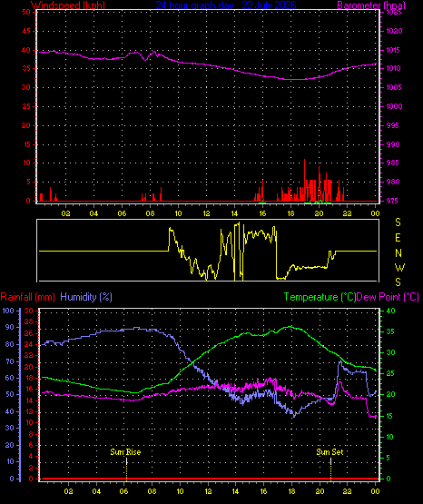This screenshot has height=504, width=423.
Task: Click the 18 hour label under temperature chart
Action: coord(291,491)
